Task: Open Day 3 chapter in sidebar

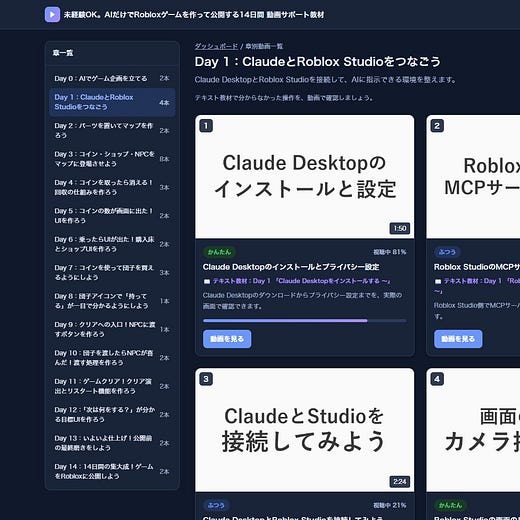Action: [112, 159]
